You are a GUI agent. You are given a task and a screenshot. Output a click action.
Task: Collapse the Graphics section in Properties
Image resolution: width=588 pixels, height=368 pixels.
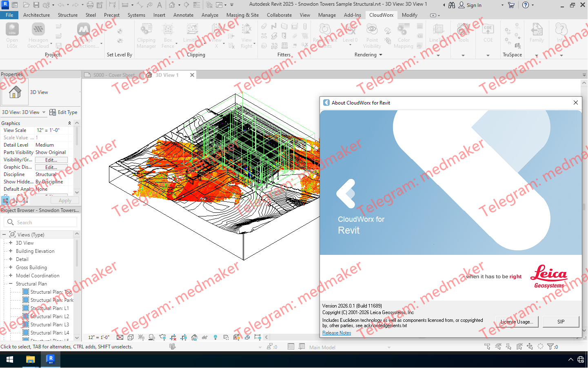[69, 123]
